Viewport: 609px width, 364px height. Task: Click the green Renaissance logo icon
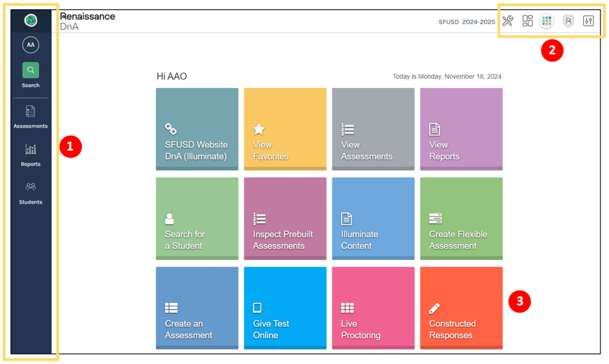[30, 21]
